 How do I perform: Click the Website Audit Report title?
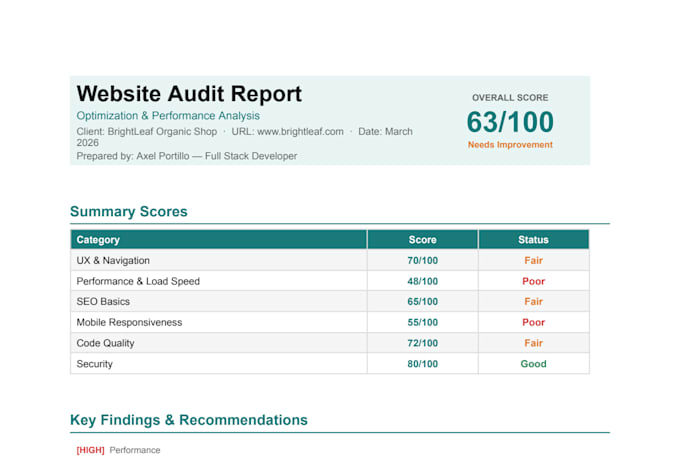point(189,94)
